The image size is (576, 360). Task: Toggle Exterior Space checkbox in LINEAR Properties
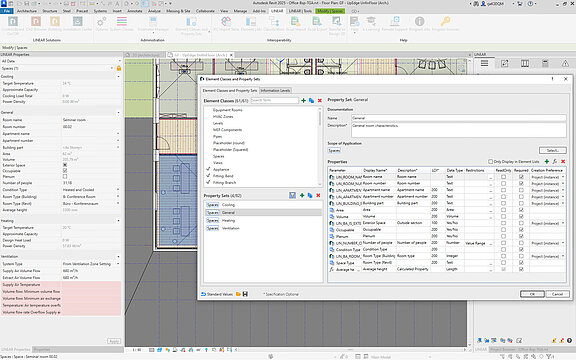[65, 165]
